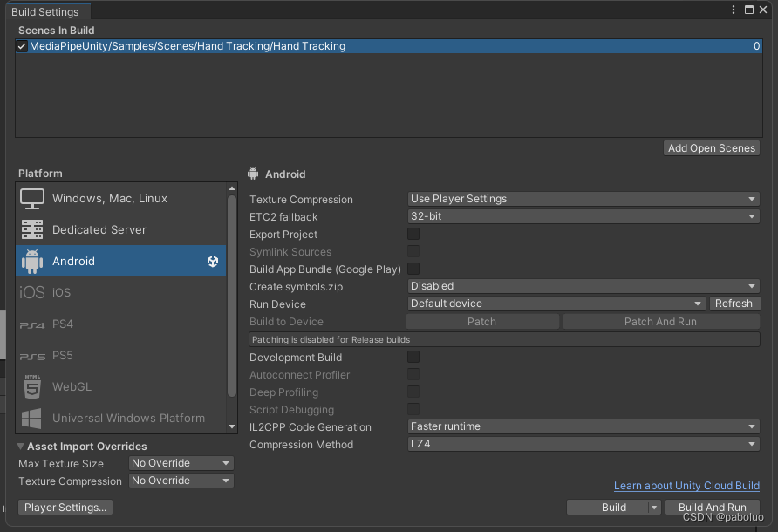Toggle the Deep Profiling checkbox
This screenshot has width=778, height=532.
click(x=413, y=392)
